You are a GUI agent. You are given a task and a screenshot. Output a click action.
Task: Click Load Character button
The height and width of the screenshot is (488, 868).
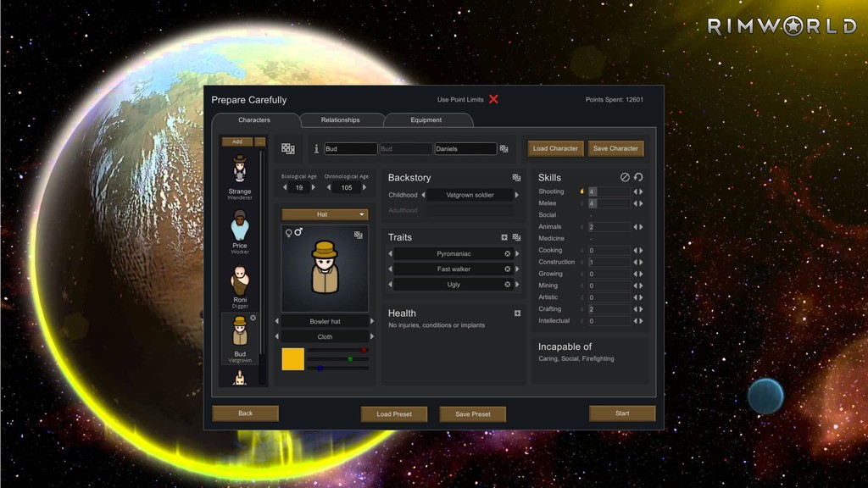[555, 148]
